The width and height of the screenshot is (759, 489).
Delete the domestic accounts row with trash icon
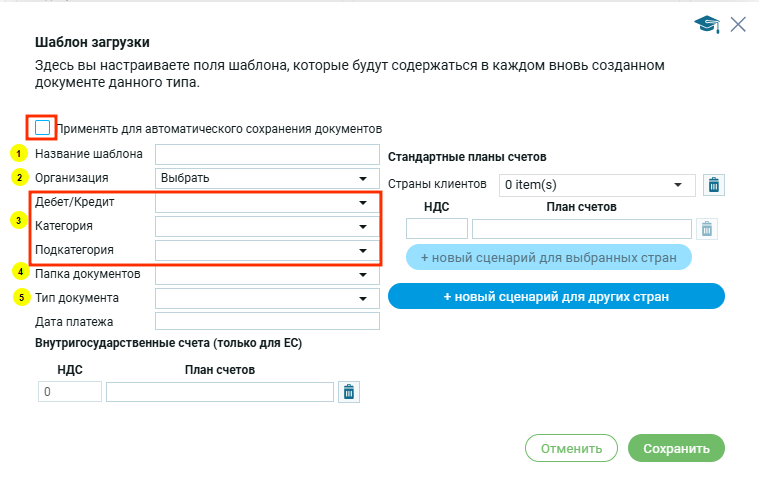pos(348,393)
